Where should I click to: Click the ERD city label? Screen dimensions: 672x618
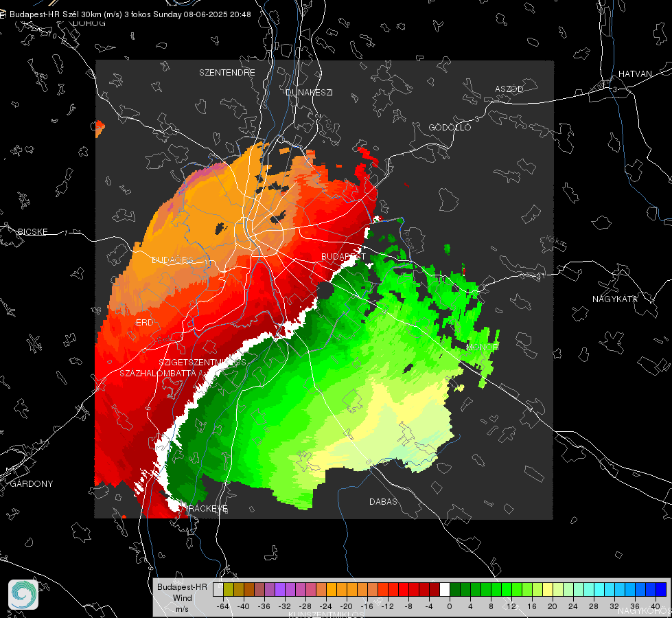click(x=144, y=323)
